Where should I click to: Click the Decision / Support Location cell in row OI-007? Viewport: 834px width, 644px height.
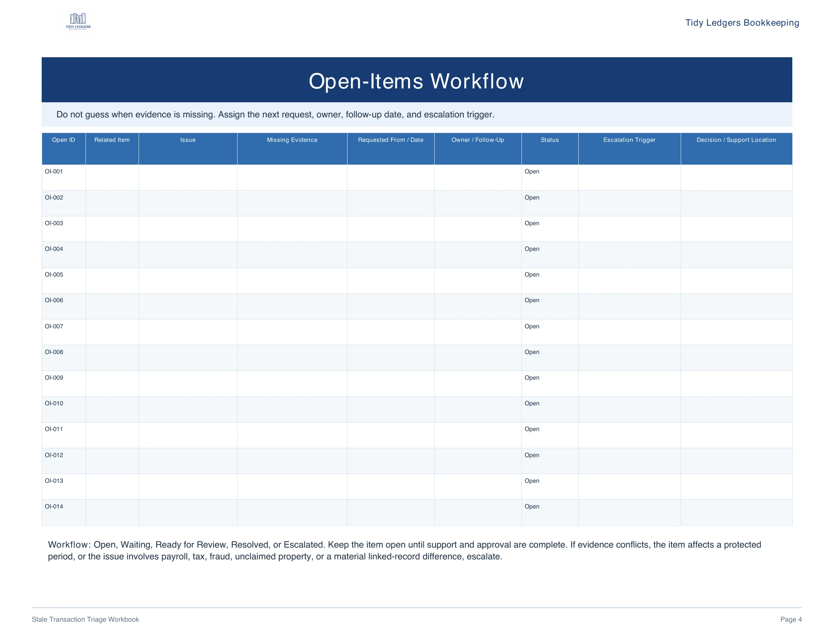click(736, 332)
